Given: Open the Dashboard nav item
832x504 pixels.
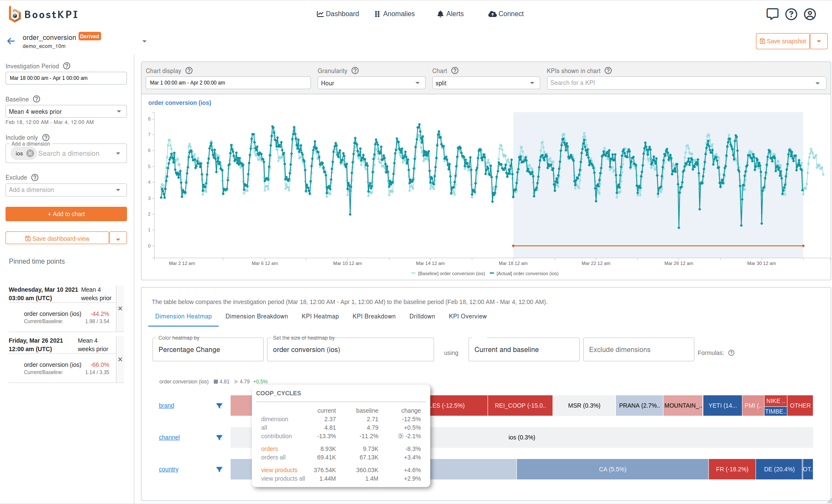Looking at the screenshot, I should [338, 14].
